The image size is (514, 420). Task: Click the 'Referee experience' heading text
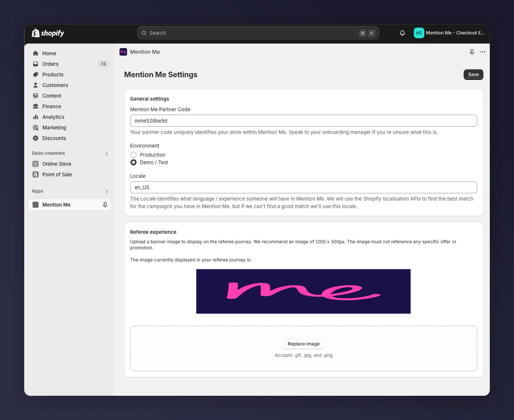pos(153,232)
